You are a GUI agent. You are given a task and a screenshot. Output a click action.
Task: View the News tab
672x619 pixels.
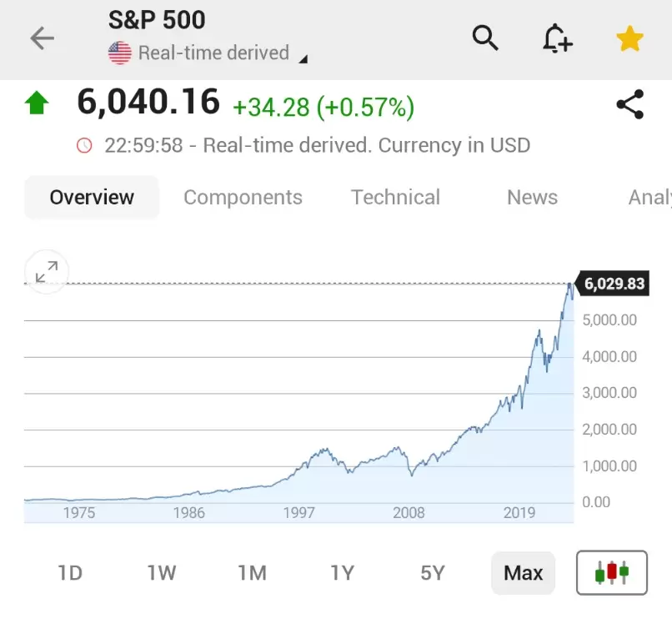coord(532,198)
